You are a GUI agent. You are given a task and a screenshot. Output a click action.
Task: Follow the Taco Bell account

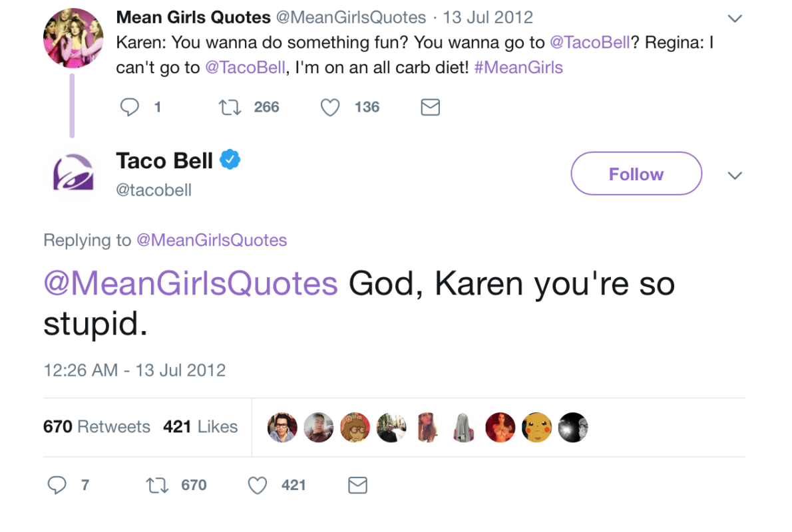(x=636, y=174)
